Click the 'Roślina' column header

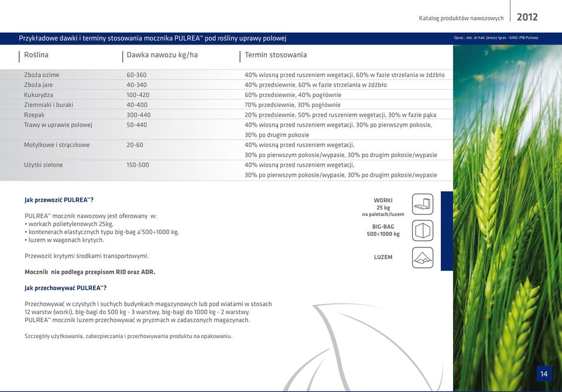tap(36, 55)
